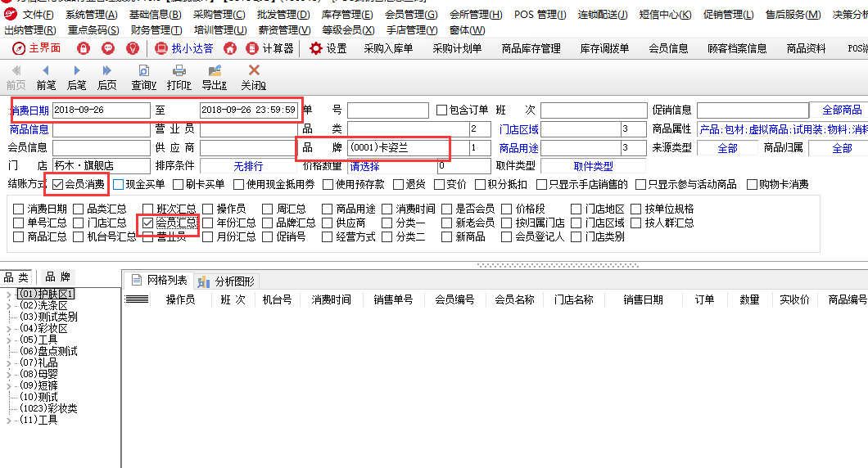Open the 库存管理(E) menu
The width and height of the screenshot is (868, 468).
347,15
